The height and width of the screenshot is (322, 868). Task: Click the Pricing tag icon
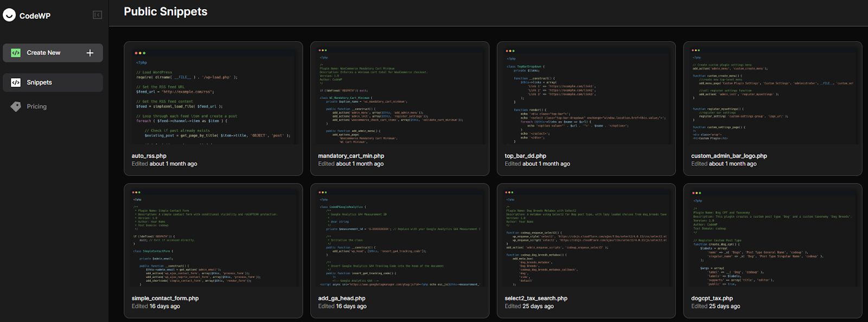point(16,106)
